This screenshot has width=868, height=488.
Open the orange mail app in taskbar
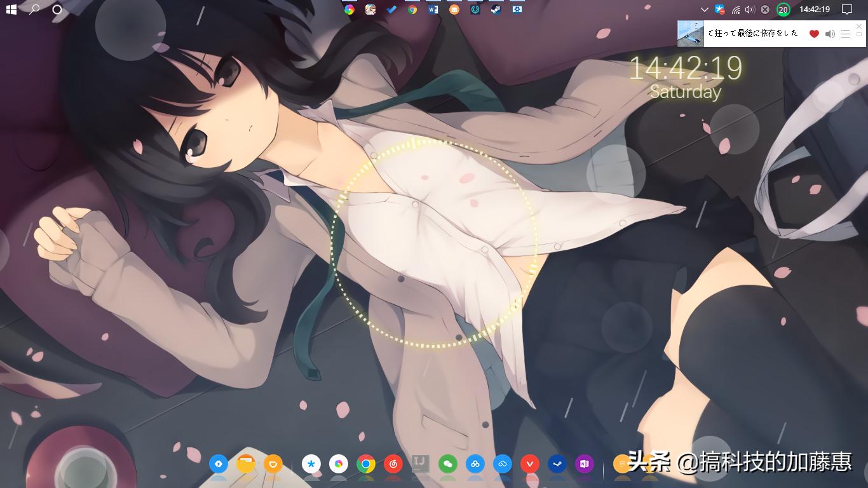tap(454, 10)
